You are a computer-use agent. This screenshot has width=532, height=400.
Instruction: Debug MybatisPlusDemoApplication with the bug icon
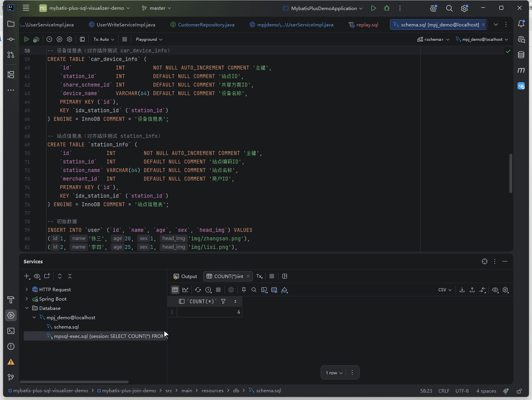[x=387, y=8]
